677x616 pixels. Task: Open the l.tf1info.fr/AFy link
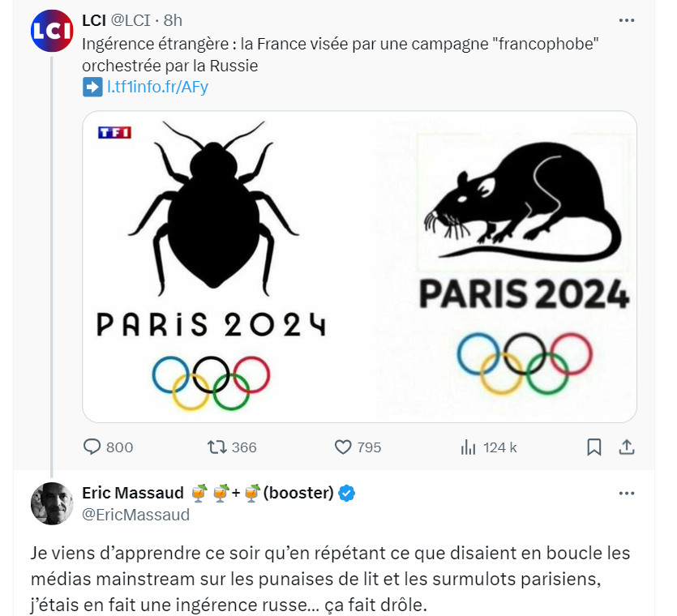tap(157, 87)
